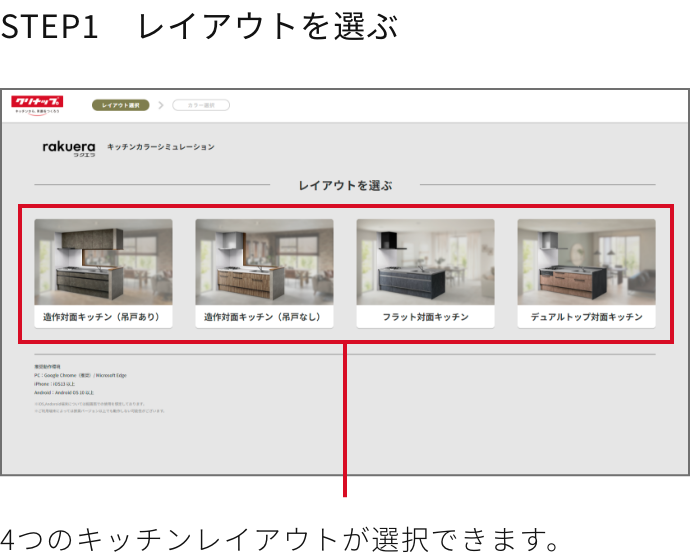The image size is (690, 558).
Task: Click the フラット対面キッチン label
Action: [426, 317]
